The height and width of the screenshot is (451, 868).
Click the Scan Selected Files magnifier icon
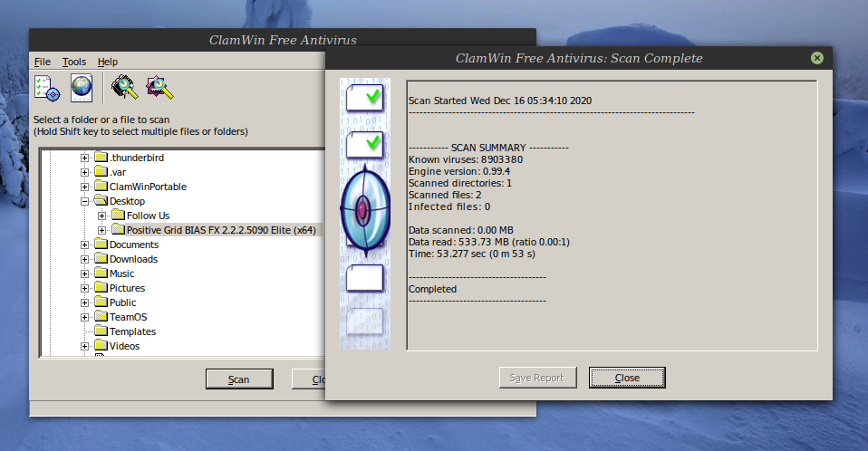159,88
